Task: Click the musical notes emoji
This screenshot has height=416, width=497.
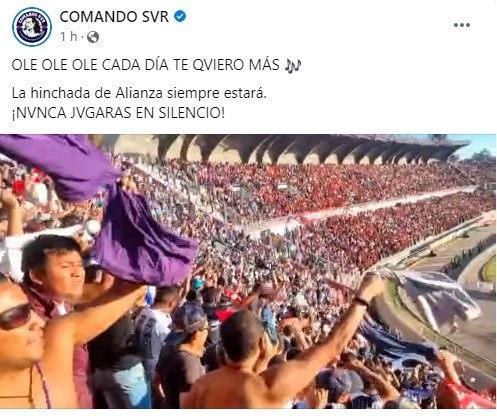Action: coord(293,65)
